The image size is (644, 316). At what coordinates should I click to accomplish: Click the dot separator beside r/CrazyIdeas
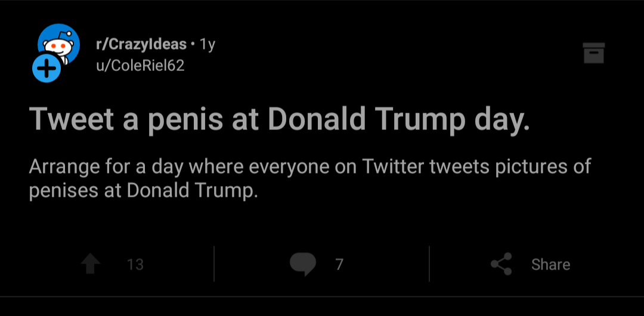click(193, 44)
